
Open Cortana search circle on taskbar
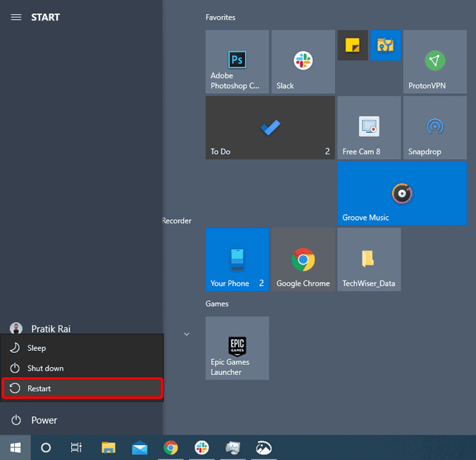[46, 447]
